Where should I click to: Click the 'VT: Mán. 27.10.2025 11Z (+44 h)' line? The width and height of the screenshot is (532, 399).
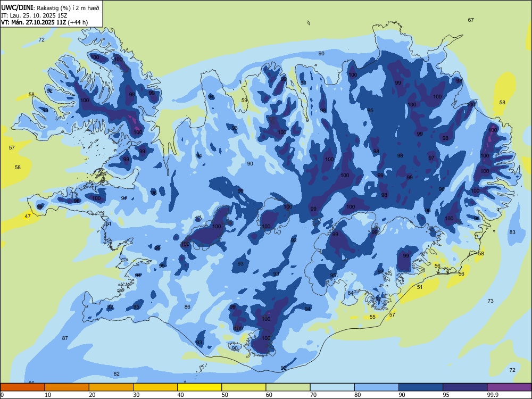(45, 22)
